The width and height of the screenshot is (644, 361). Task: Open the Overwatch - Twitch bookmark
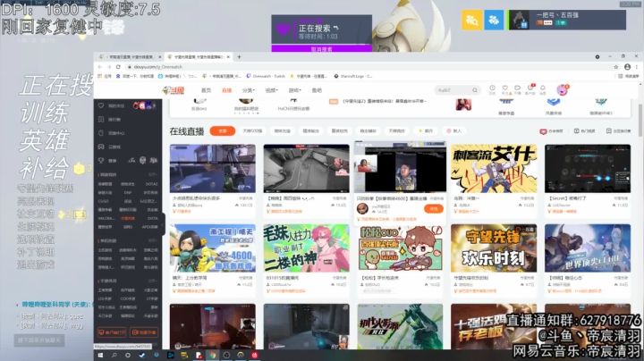click(266, 76)
